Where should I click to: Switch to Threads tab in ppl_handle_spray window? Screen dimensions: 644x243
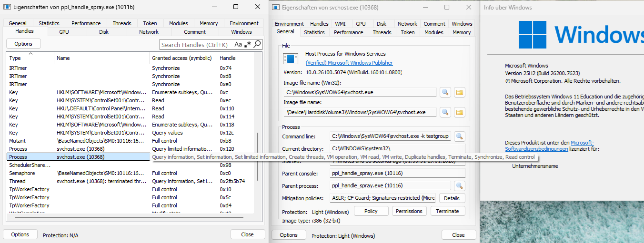coord(122,23)
